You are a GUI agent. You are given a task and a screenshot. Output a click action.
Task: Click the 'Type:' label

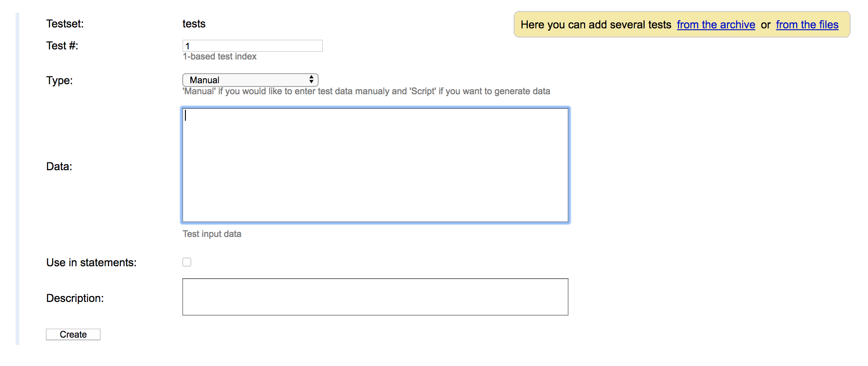[60, 81]
